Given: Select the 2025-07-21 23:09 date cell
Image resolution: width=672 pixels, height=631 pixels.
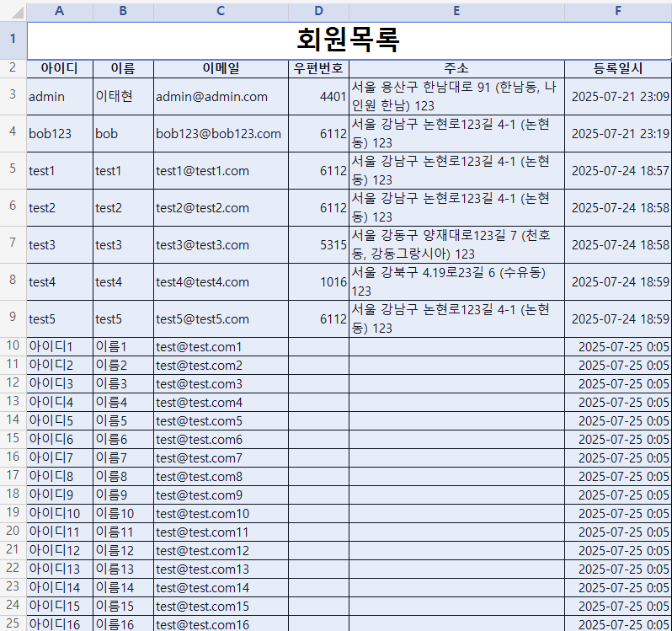Looking at the screenshot, I should (x=618, y=96).
